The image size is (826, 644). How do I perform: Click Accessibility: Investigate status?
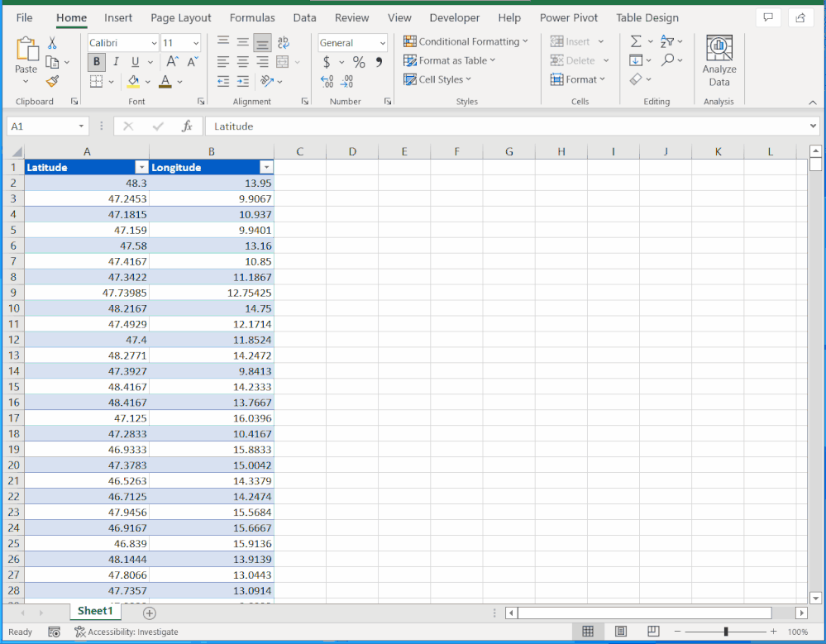[x=127, y=632]
